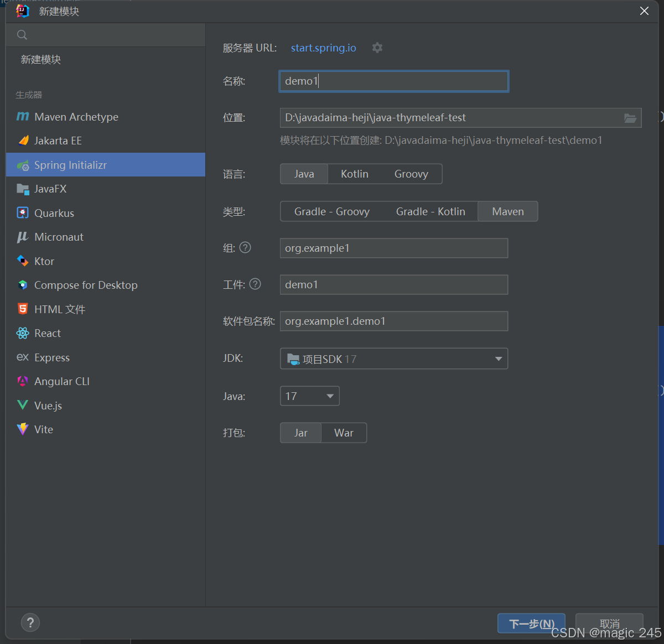The image size is (664, 644).
Task: Open the Java version 17 dropdown
Action: coord(310,396)
